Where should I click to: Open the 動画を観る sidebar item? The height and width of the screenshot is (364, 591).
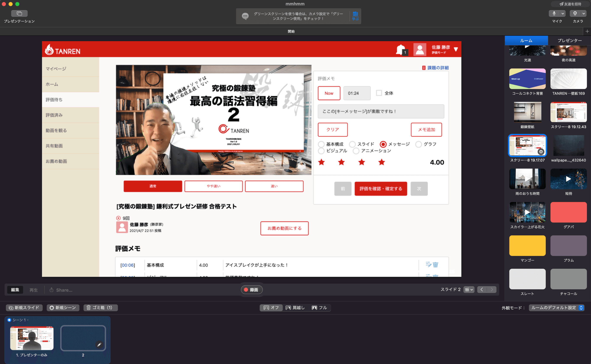pos(71,130)
